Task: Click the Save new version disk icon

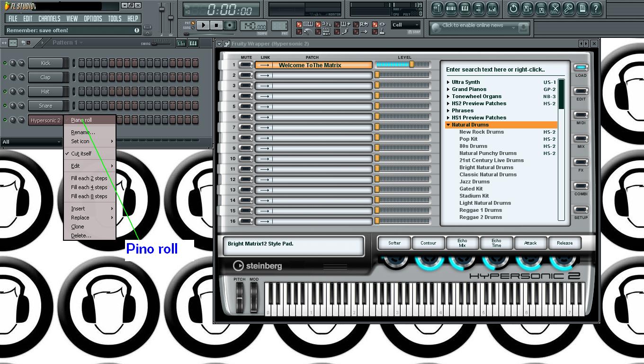Action: point(527,9)
